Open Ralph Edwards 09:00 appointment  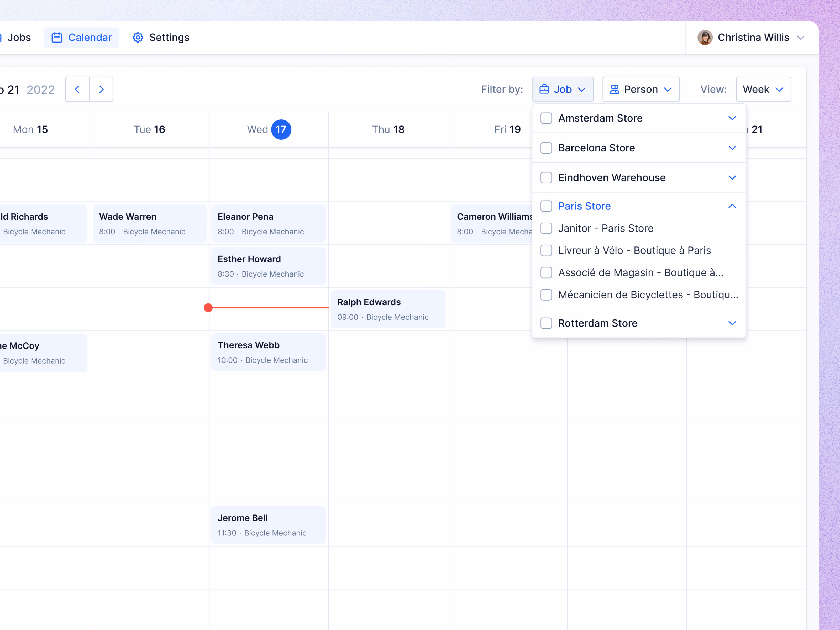pyautogui.click(x=388, y=309)
